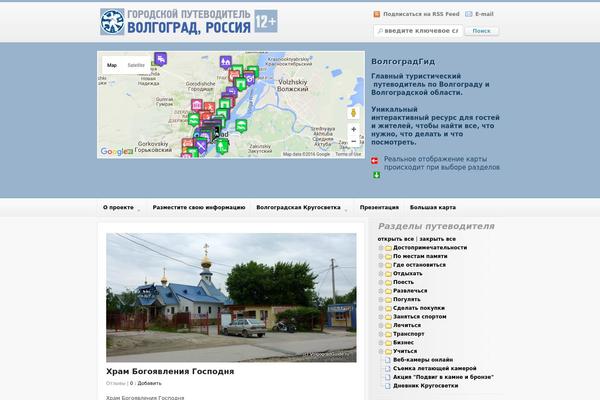Click the purple bed marker on map
The image size is (600, 400).
point(160,59)
